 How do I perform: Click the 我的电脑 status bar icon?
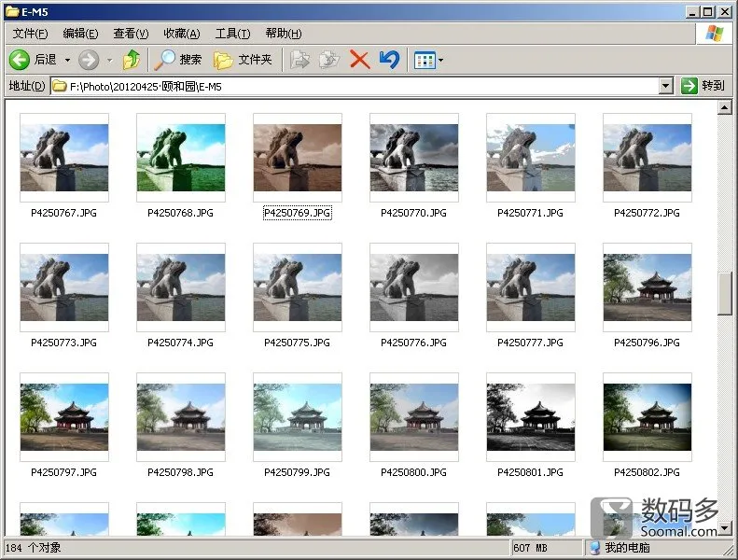tap(595, 548)
